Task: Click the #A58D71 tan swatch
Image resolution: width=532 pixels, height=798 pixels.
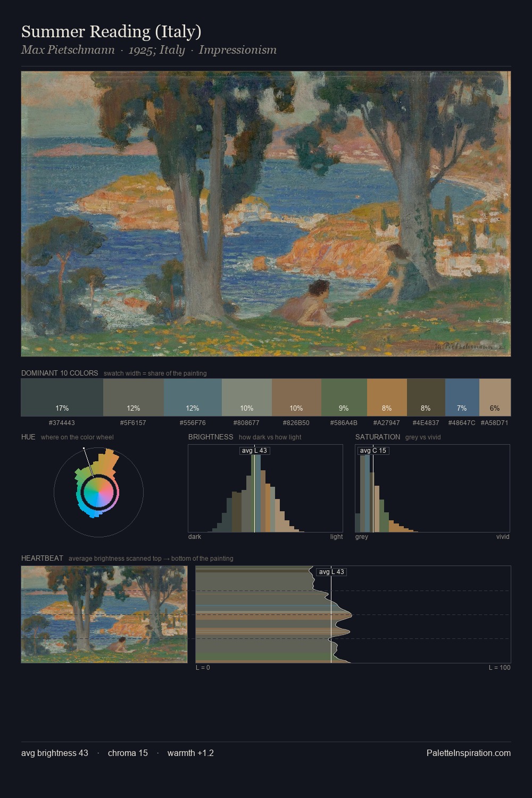Action: pyautogui.click(x=495, y=397)
